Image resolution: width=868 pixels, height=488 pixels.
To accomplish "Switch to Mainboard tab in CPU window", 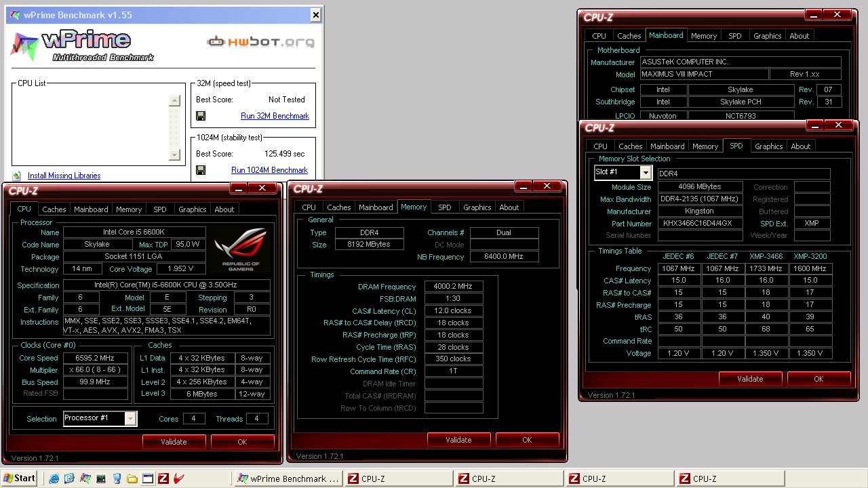I will [91, 209].
